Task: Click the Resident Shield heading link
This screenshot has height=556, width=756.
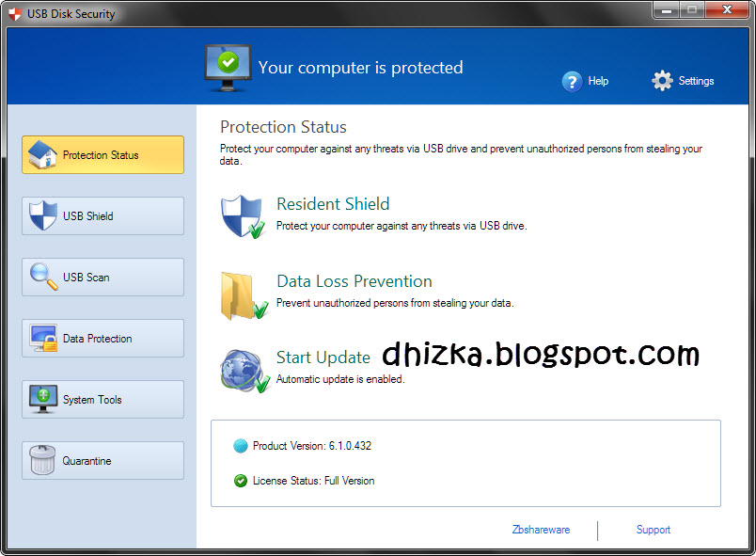Action: click(333, 204)
